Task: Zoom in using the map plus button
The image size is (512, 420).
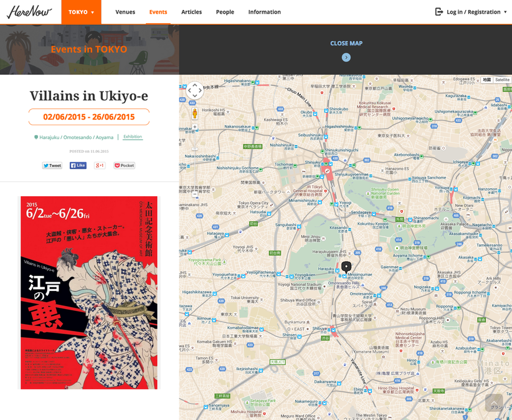Action: point(194,127)
